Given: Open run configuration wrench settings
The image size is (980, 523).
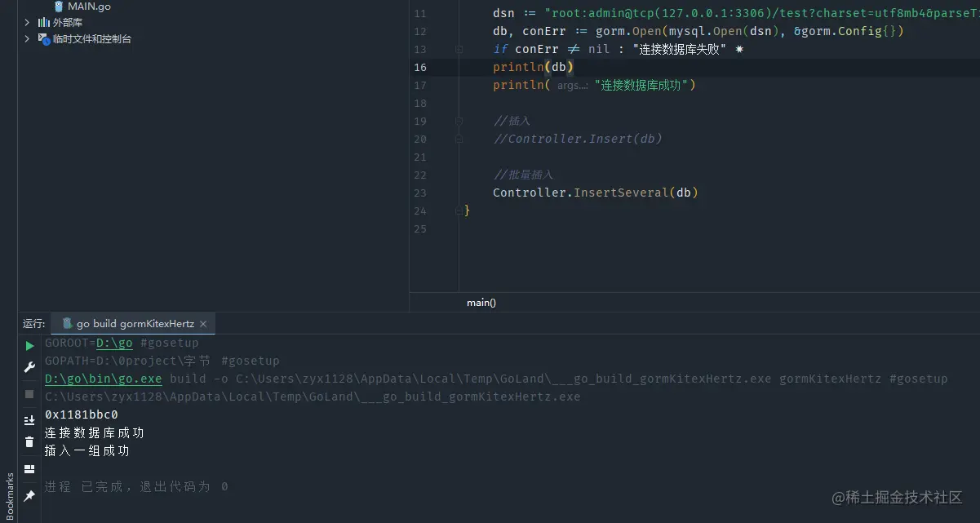Looking at the screenshot, I should point(29,367).
